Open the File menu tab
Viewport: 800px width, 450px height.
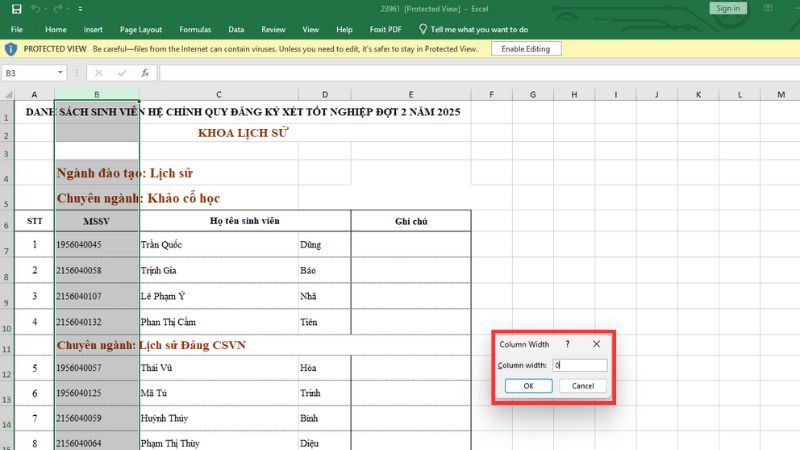tap(17, 30)
